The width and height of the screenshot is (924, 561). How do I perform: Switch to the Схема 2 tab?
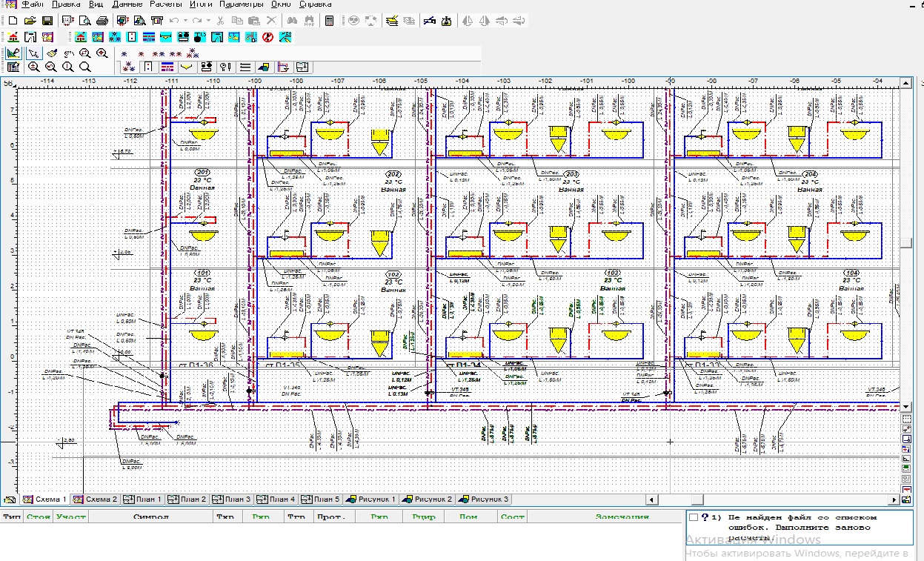[x=96, y=499]
